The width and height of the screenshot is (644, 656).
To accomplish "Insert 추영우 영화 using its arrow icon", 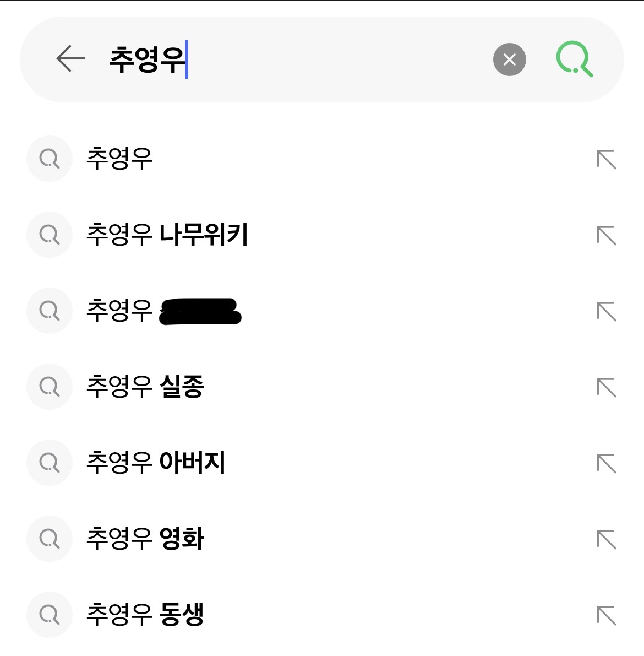I will (607, 540).
